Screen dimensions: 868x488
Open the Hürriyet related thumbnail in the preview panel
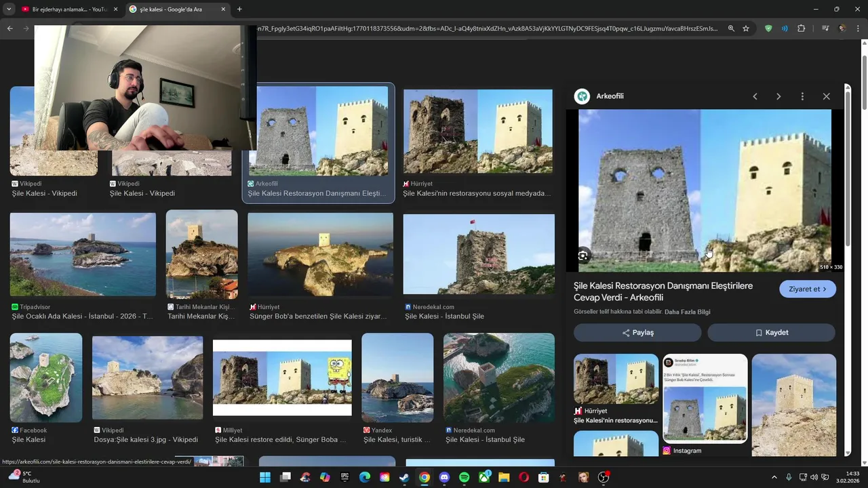pyautogui.click(x=616, y=380)
